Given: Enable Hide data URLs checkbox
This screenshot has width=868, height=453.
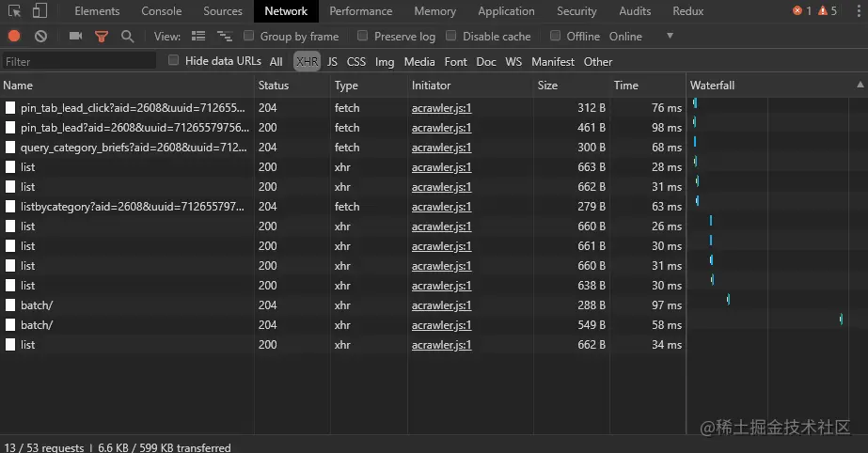Looking at the screenshot, I should [x=173, y=60].
